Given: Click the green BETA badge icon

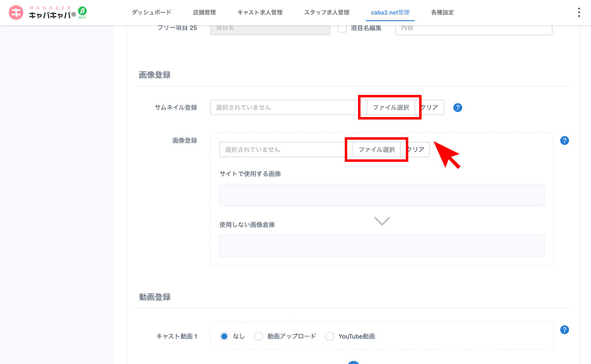Looking at the screenshot, I should 83,12.
